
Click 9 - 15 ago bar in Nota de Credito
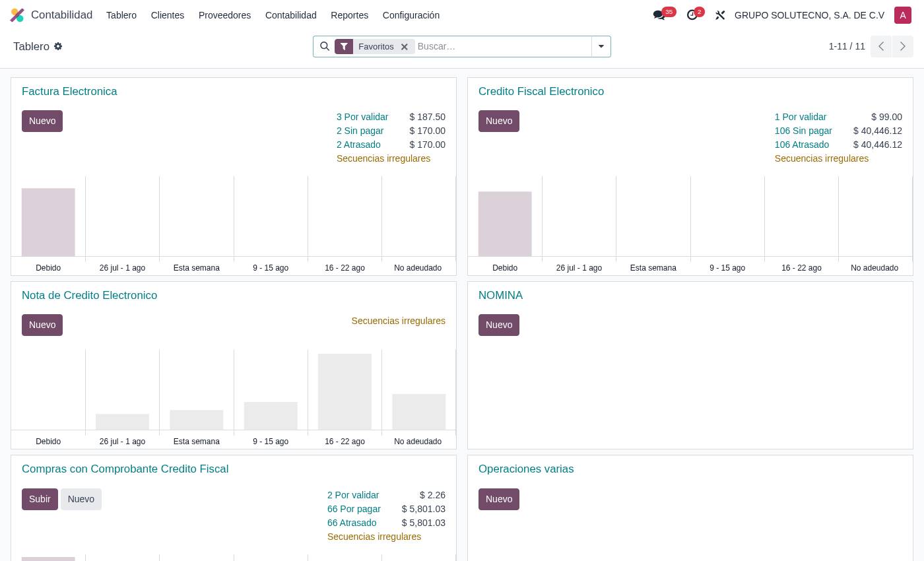271,416
